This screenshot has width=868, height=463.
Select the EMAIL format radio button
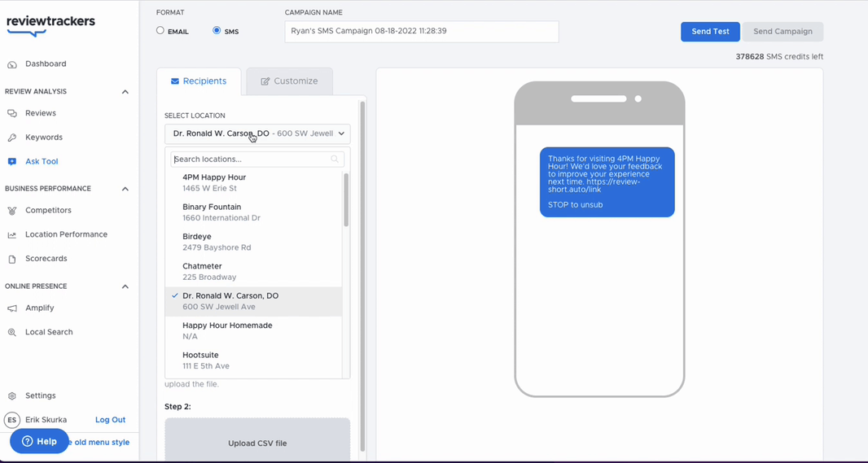point(160,30)
